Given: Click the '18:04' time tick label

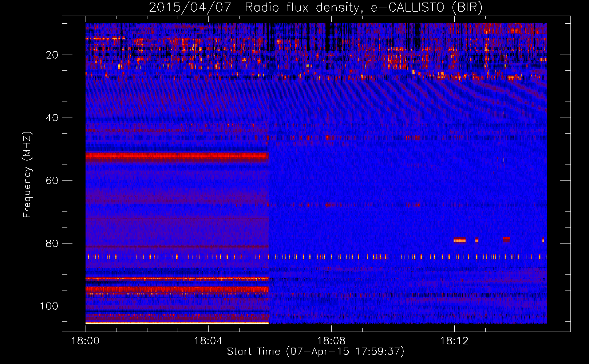Looking at the screenshot, I should pyautogui.click(x=208, y=341).
